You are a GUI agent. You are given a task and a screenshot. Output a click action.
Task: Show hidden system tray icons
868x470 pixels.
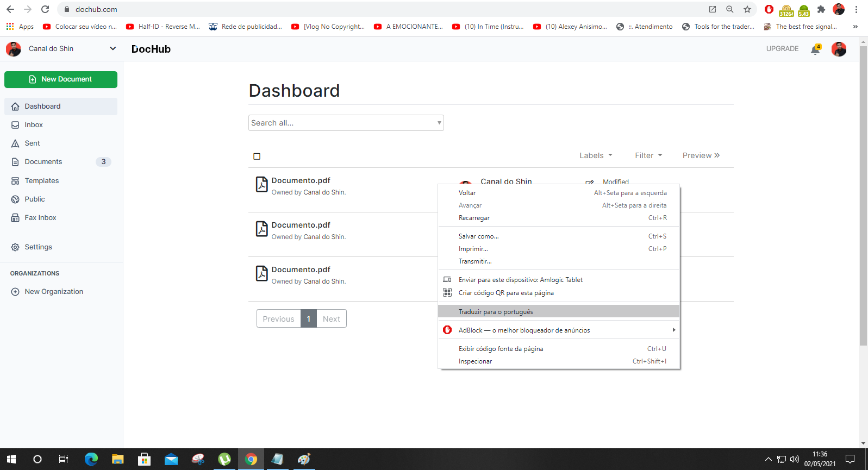[768, 459]
